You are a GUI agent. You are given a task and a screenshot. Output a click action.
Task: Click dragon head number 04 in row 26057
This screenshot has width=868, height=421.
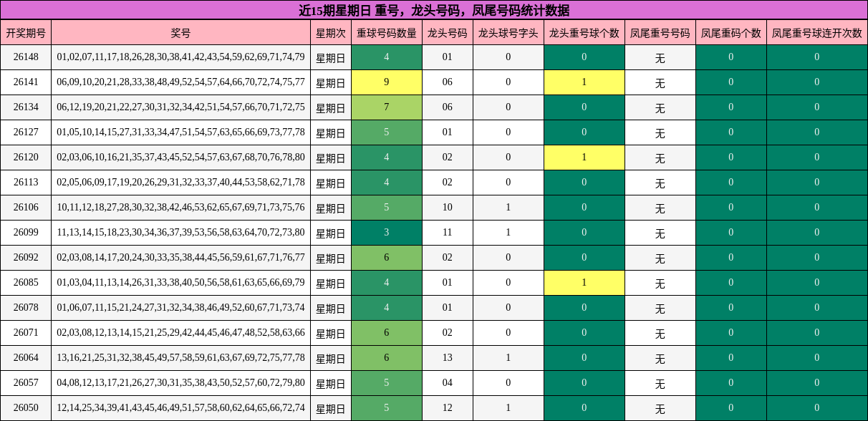[448, 383]
